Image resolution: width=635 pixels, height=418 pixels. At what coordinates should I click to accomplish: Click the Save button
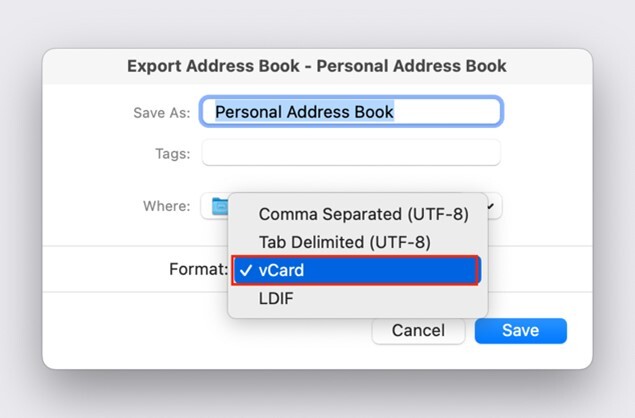click(521, 331)
